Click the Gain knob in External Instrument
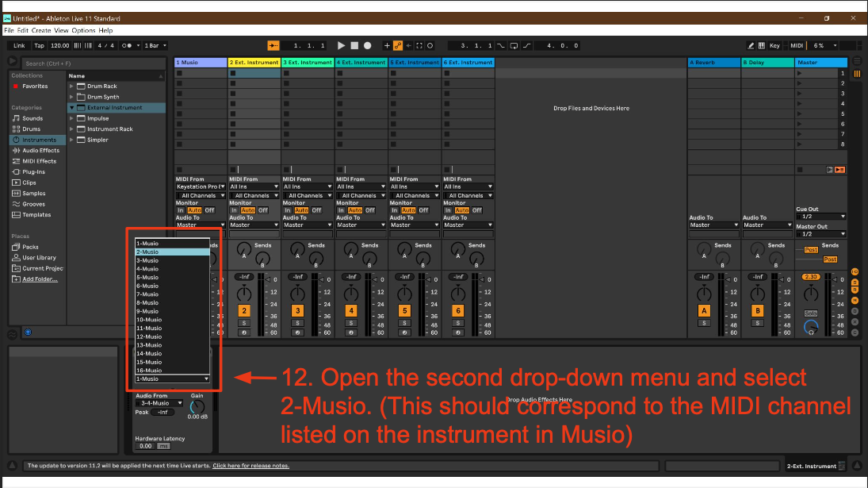Screen dimensions: 868x488 click(197, 406)
